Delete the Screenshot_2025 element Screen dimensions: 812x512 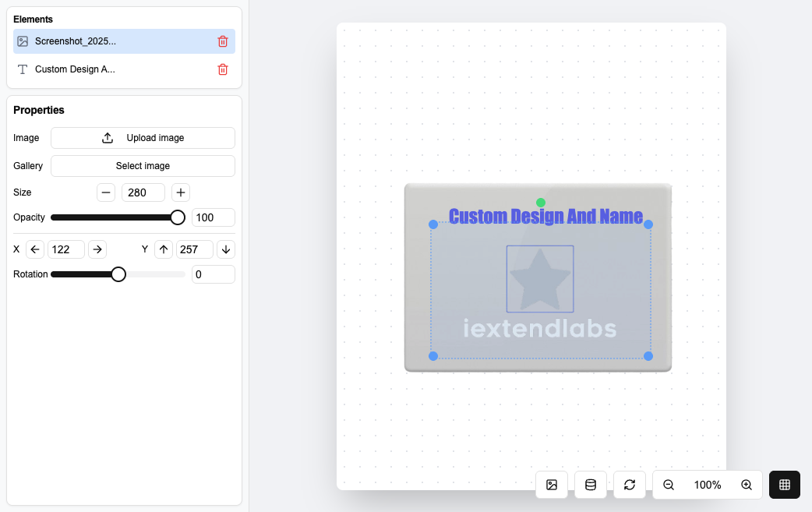coord(223,41)
